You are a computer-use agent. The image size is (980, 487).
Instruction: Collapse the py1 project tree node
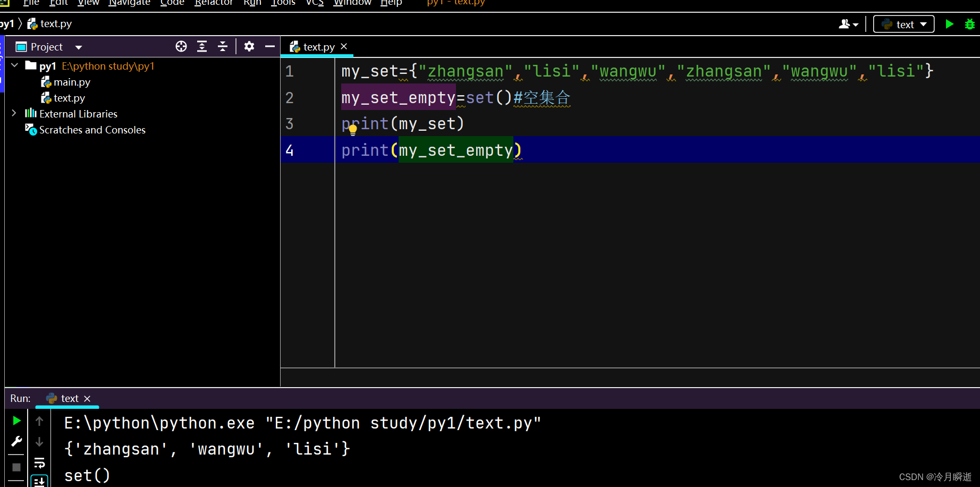point(14,65)
